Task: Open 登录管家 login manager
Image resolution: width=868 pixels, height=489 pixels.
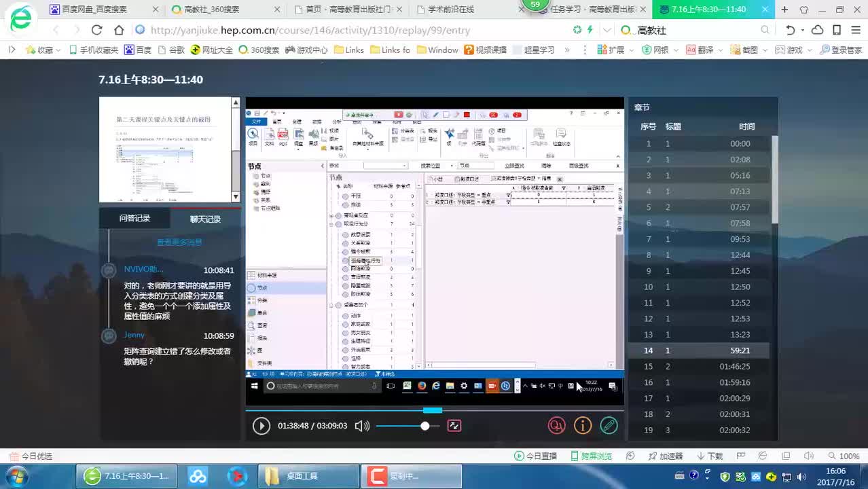Action: pyautogui.click(x=841, y=50)
